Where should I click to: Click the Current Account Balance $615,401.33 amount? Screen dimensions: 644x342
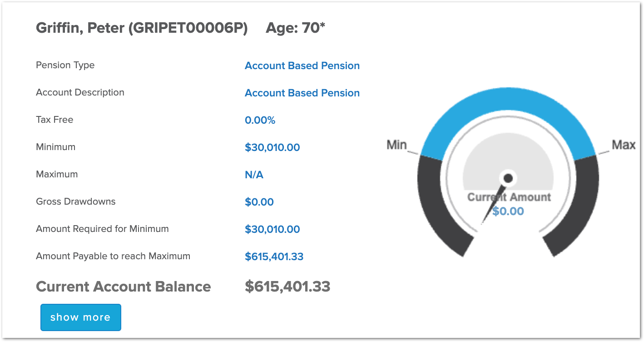pyautogui.click(x=287, y=287)
